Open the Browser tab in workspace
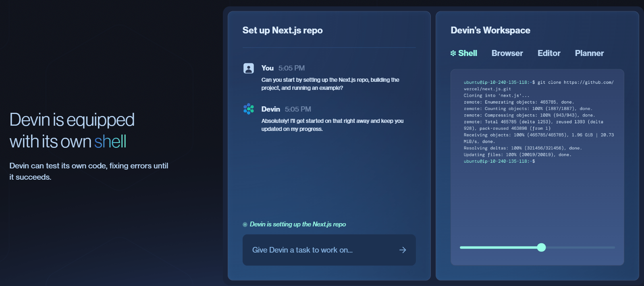Image resolution: width=644 pixels, height=286 pixels. tap(507, 53)
